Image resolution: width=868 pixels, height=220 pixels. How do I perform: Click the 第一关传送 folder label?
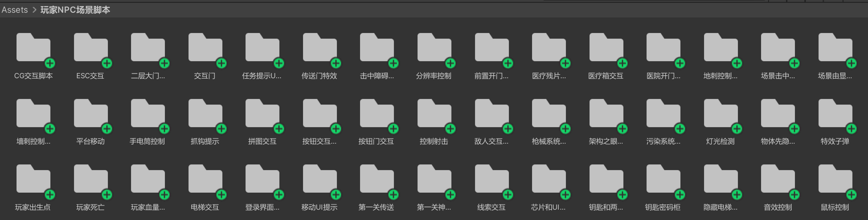pos(377,207)
